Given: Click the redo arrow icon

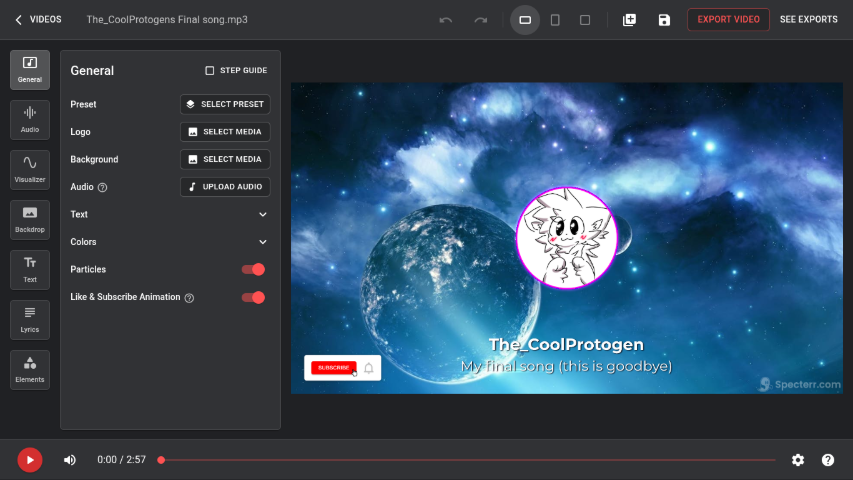Looking at the screenshot, I should 481,20.
